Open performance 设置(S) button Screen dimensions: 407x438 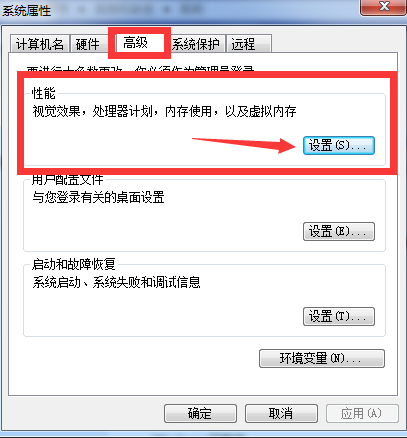tap(339, 145)
